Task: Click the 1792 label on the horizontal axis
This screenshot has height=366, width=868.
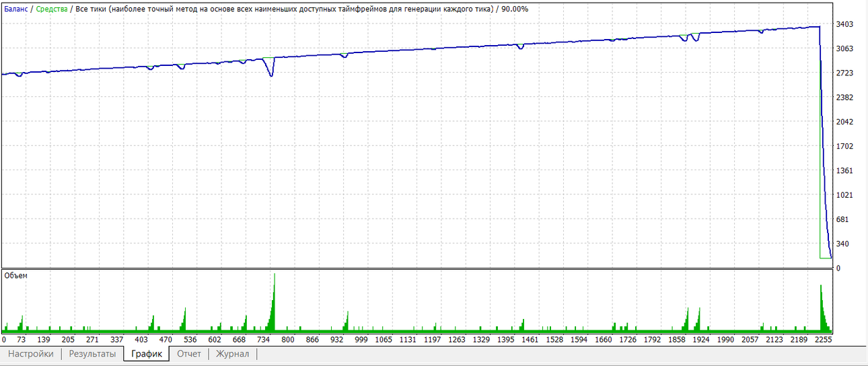Action: 652,340
